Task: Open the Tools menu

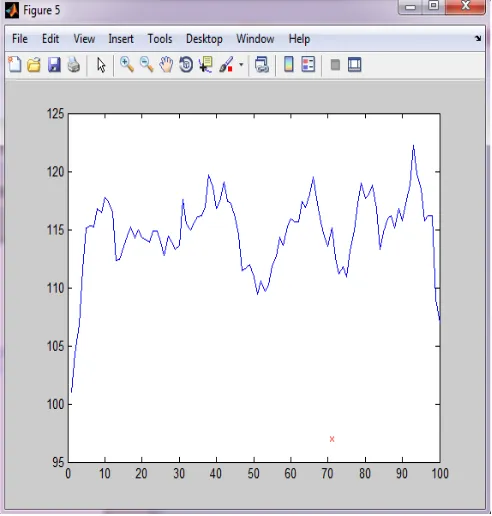Action: 160,39
